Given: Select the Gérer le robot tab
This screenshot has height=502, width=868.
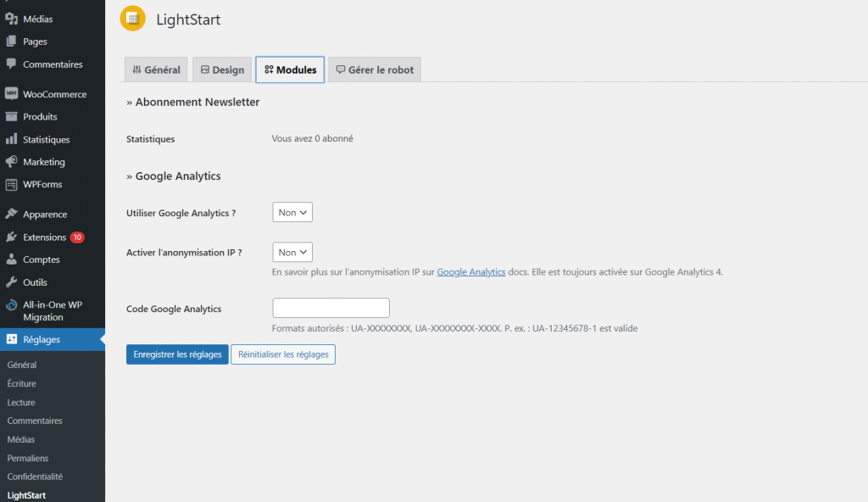Looking at the screenshot, I should click(x=375, y=70).
